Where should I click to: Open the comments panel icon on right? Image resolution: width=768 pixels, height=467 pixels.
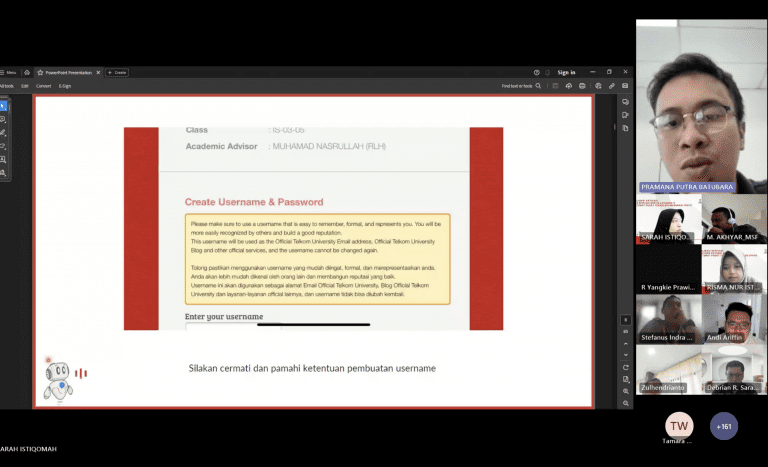click(625, 102)
